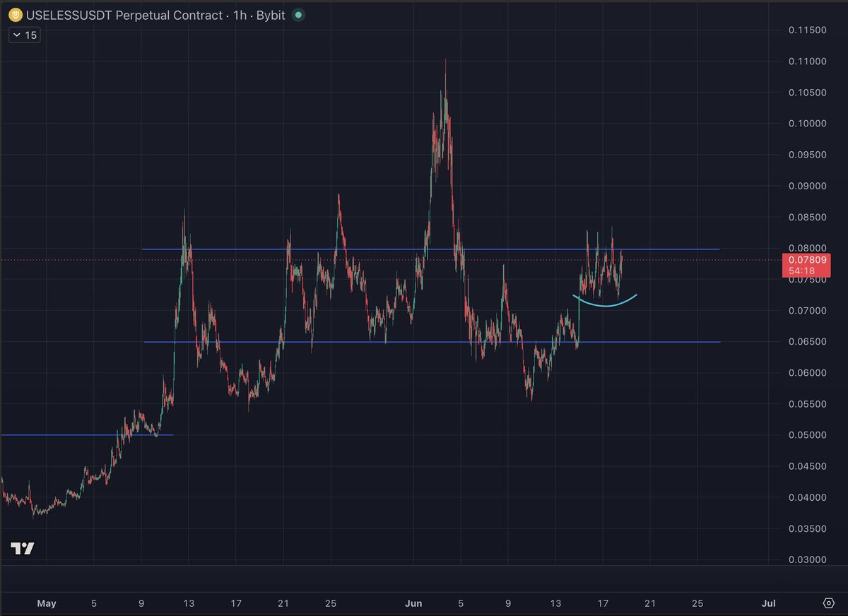Click the 0.11000 price axis label
Image resolution: width=848 pixels, height=616 pixels.
pos(808,61)
